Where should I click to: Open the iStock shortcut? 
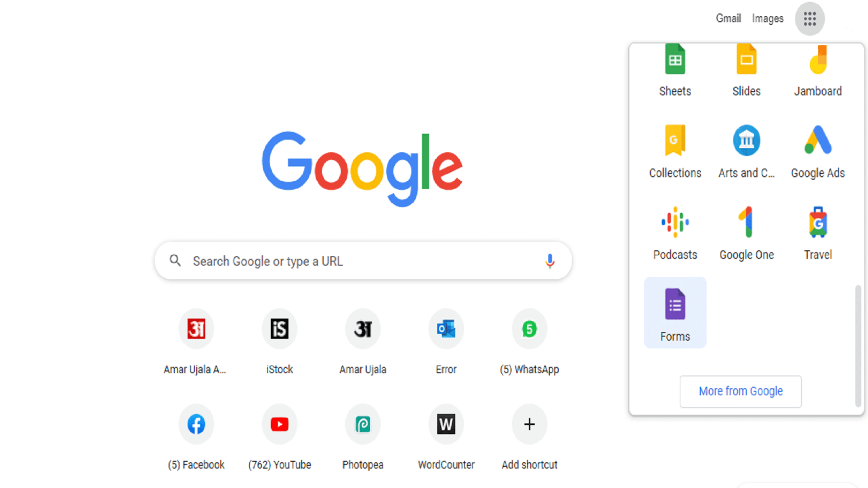coord(279,329)
